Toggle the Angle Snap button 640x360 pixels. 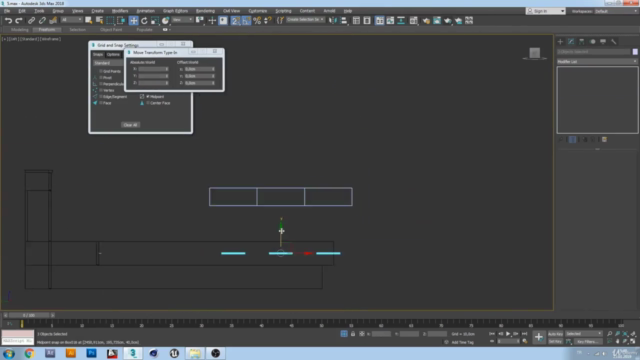pos(246,20)
